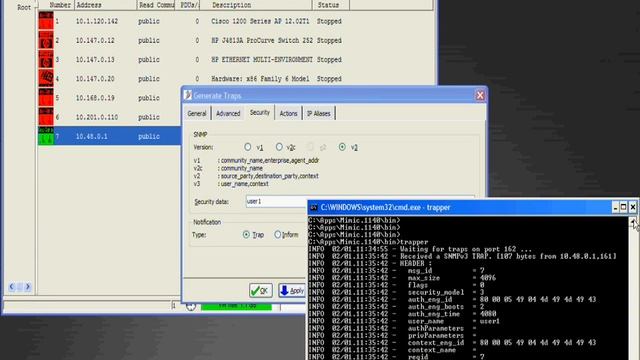The image size is (640, 360).
Task: Switch to the Advanced tab
Action: [x=228, y=113]
